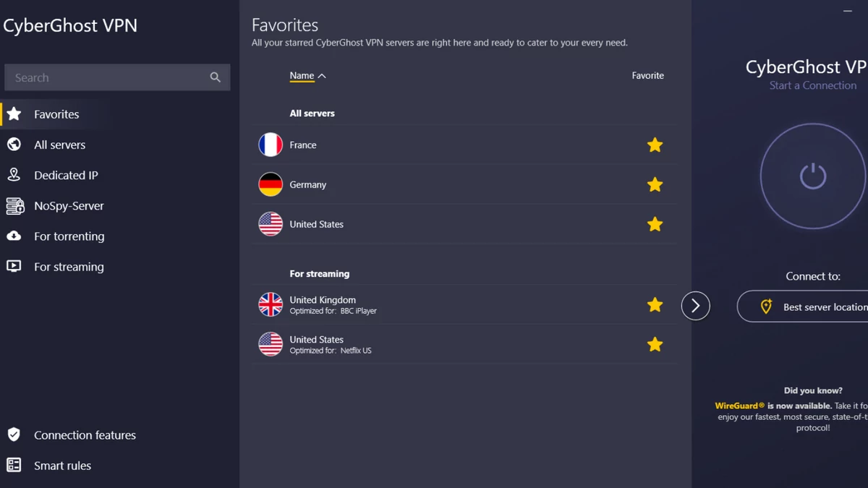Unfavorite France with its star

point(655,145)
